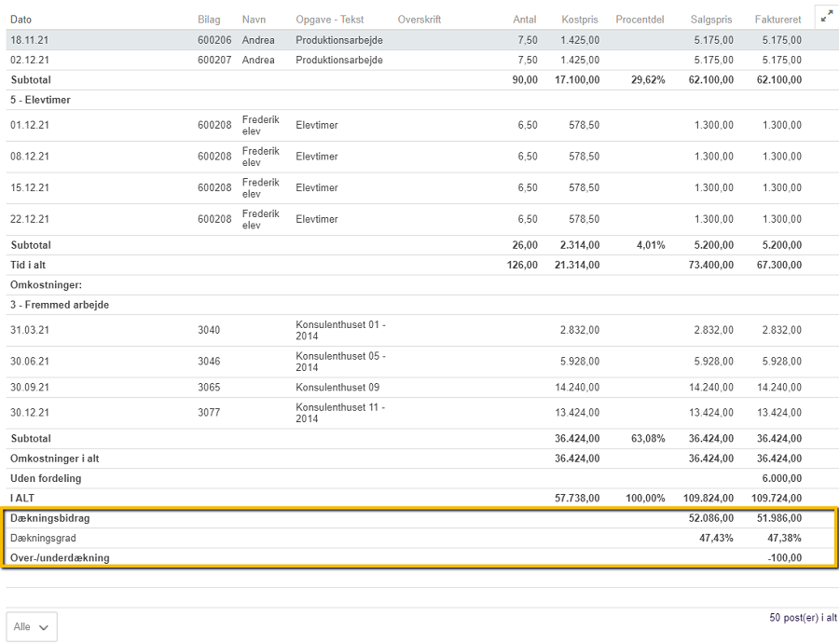Click the Procentdel column header
This screenshot has height=644, width=839.
click(640, 20)
